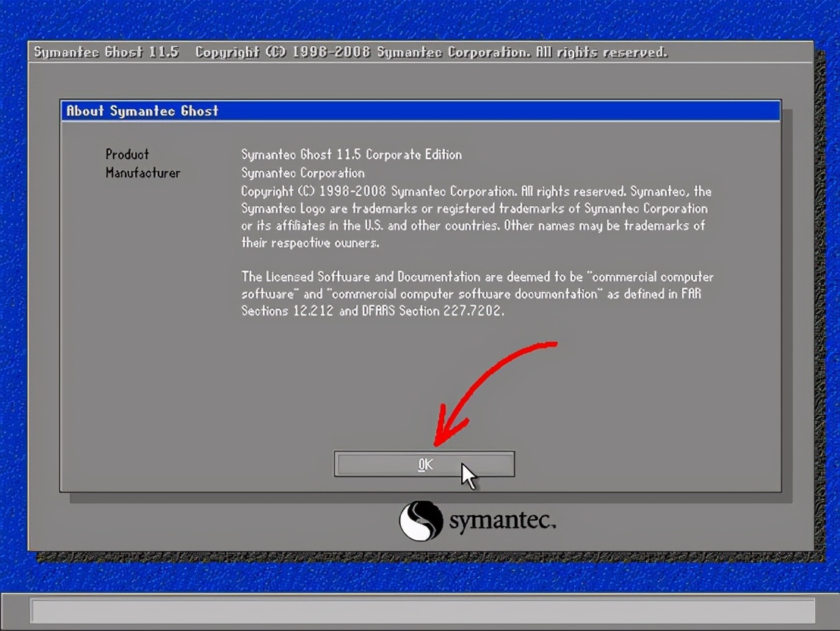Click the Symantec Corporation manufacturer value

coord(303,173)
